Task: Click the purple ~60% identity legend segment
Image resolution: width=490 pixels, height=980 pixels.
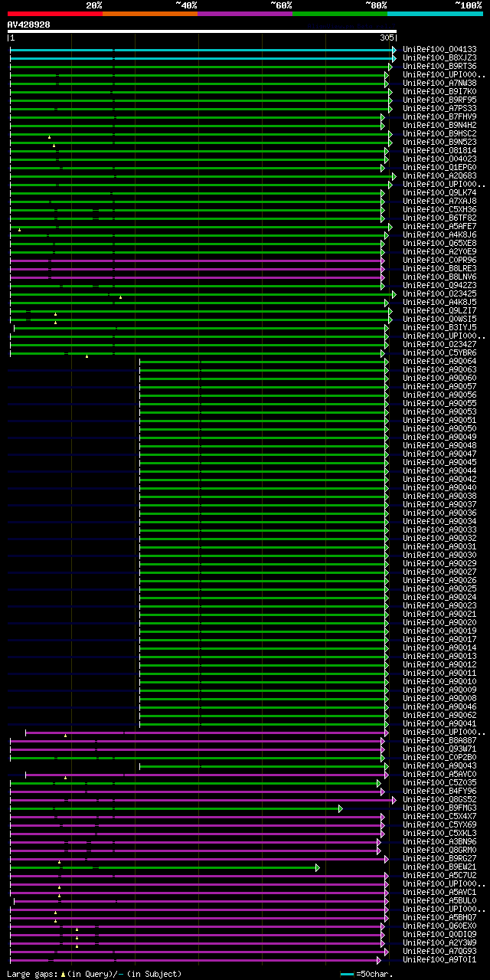Action: click(x=245, y=13)
